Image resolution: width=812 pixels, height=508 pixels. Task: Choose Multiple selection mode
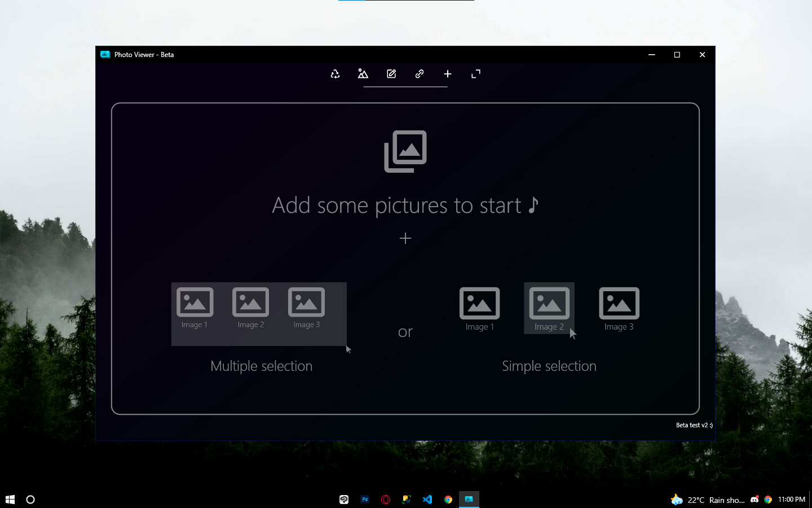click(x=261, y=366)
